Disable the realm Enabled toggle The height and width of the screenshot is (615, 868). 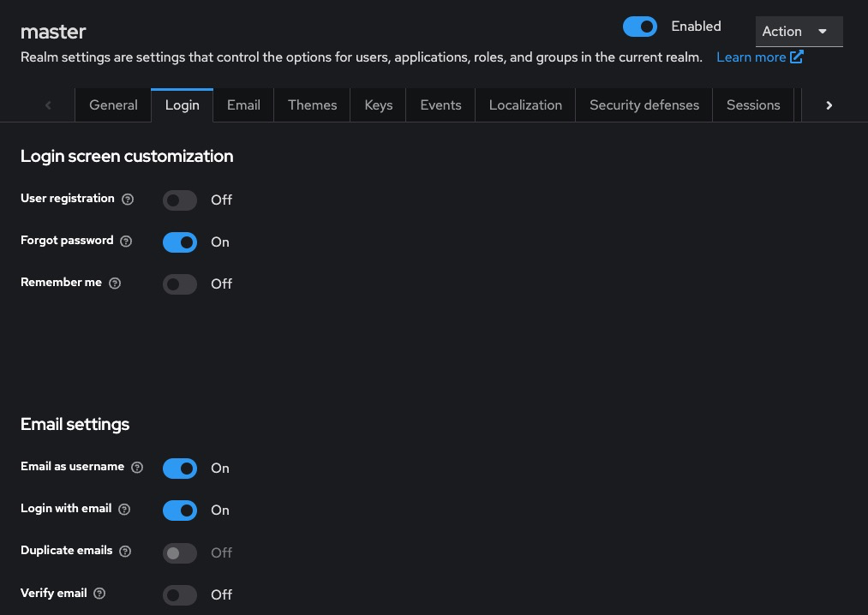640,27
